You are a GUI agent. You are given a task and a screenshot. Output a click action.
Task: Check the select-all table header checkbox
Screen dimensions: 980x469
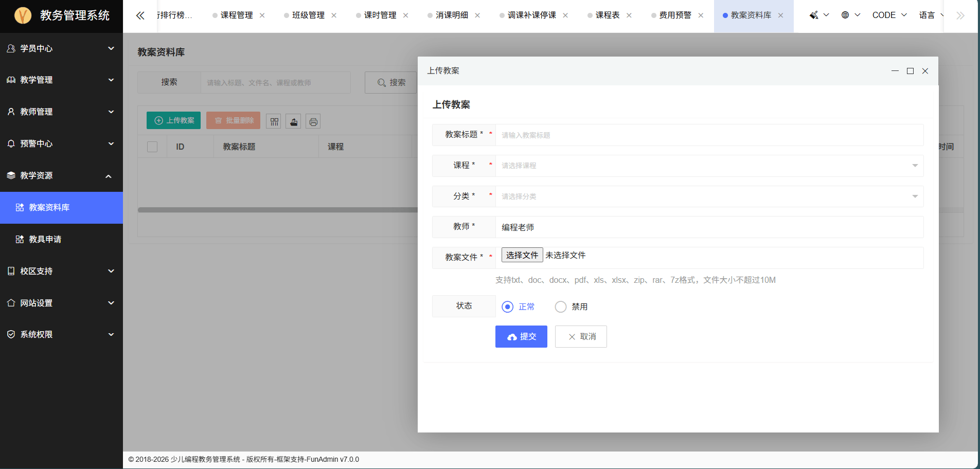[x=152, y=147]
